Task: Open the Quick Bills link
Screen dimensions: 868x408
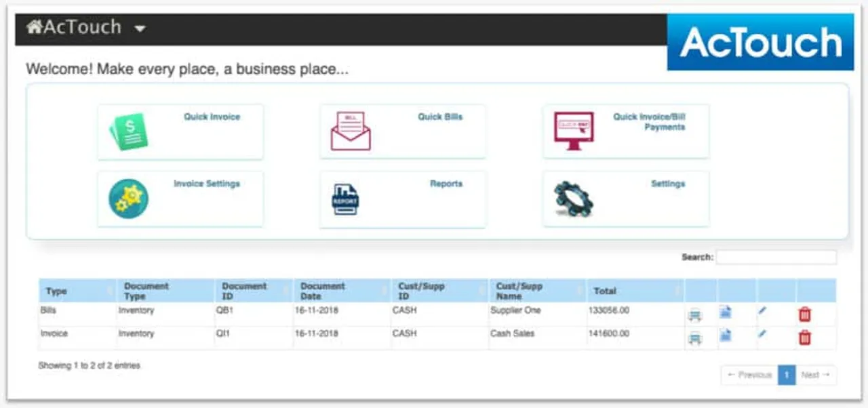Action: pos(440,117)
